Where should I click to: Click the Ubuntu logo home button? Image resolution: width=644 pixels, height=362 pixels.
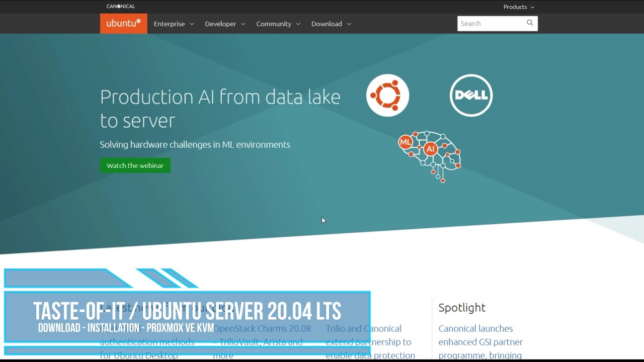(x=123, y=24)
